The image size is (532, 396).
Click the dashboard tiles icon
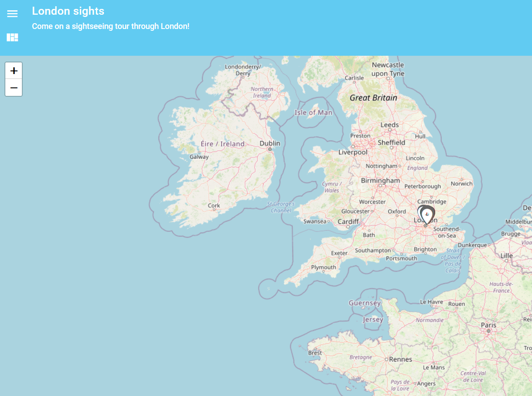pyautogui.click(x=12, y=37)
